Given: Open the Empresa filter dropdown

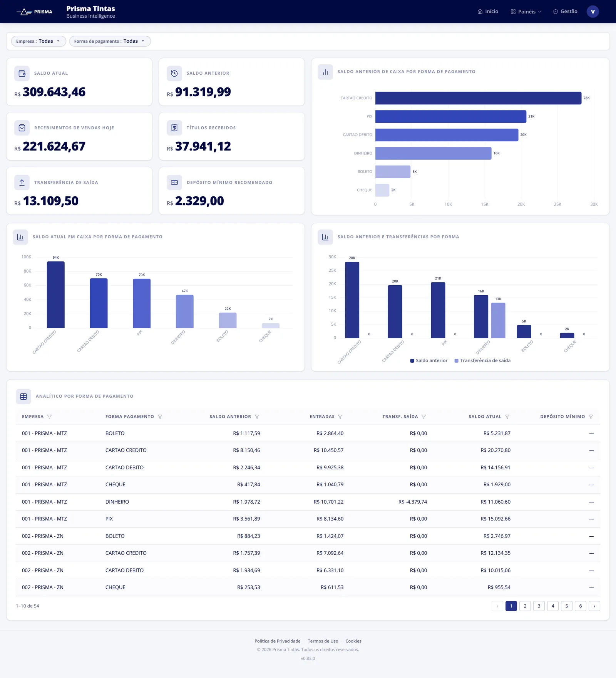Looking at the screenshot, I should click(38, 41).
